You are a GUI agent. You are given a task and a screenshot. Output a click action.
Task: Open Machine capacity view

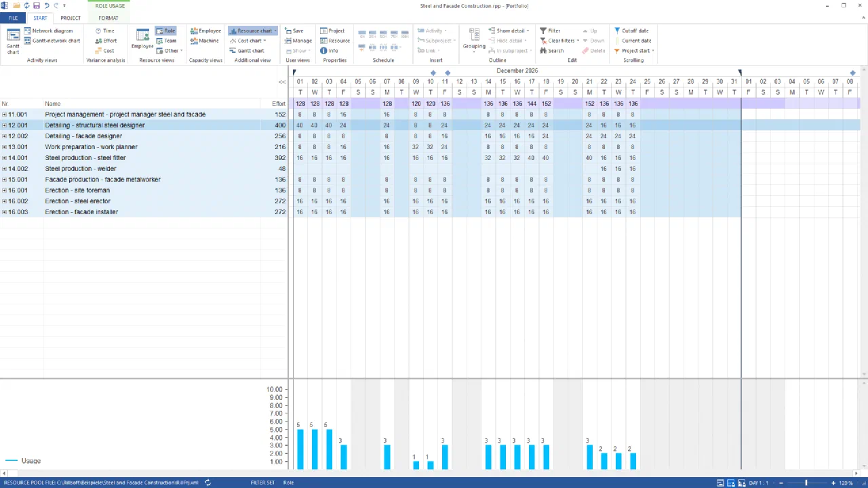205,41
